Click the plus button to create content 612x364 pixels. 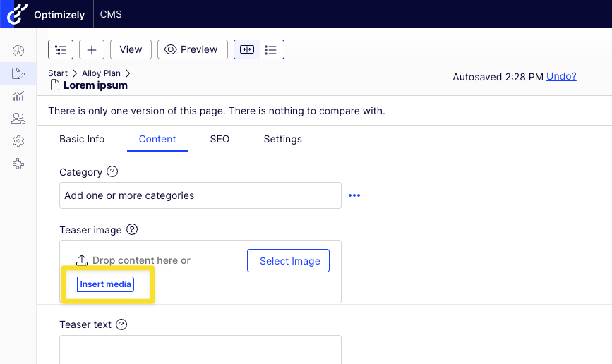pyautogui.click(x=92, y=49)
